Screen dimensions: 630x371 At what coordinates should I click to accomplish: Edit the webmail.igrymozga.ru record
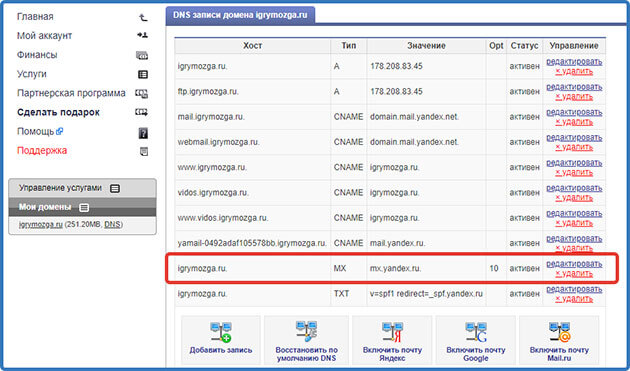click(574, 138)
